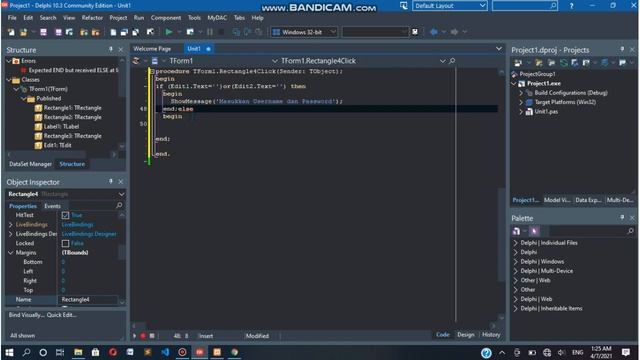Open Visual Studio Code from the taskbar
The width and height of the screenshot is (640, 360).
pyautogui.click(x=165, y=352)
